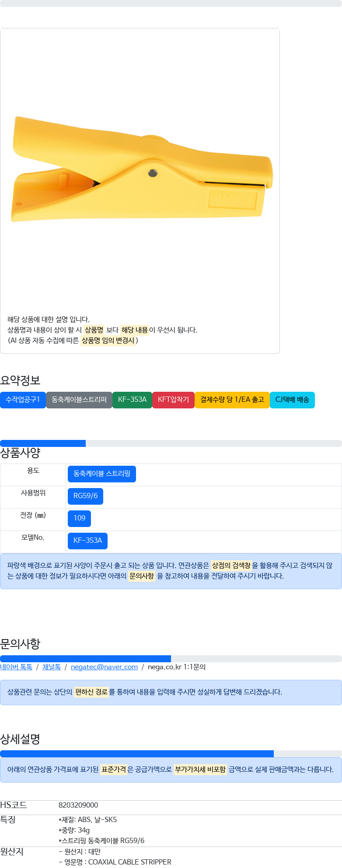The height and width of the screenshot is (868, 342).
Task: Click the CJ택배 배송 cyan badge
Action: point(292,400)
